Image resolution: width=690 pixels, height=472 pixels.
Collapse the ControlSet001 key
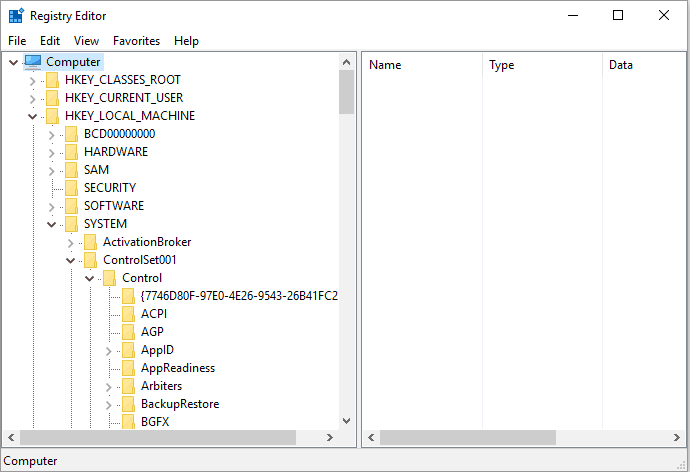tap(70, 261)
